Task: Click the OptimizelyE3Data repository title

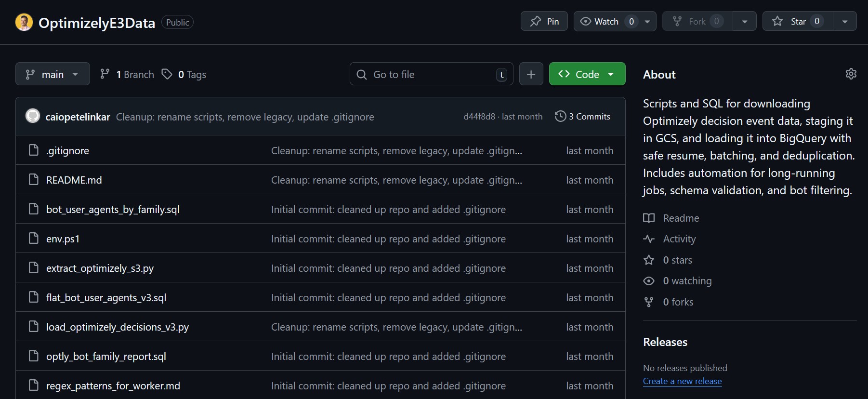Action: [97, 23]
